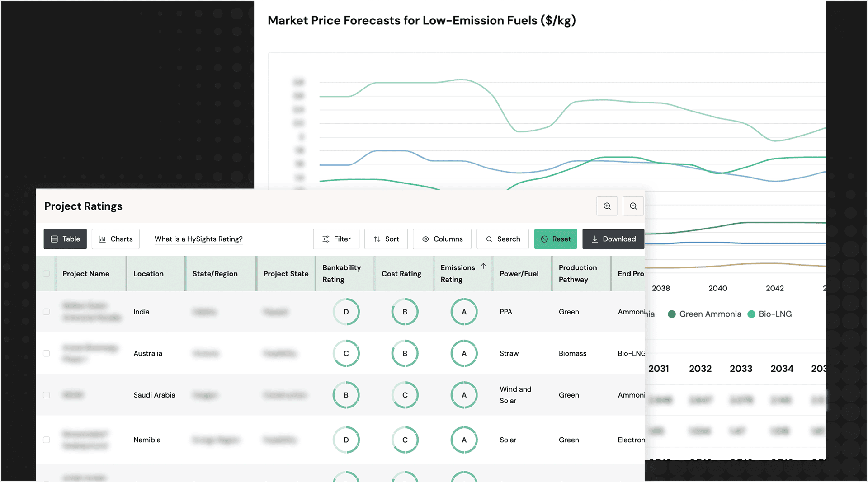Open the Sort options
868x482 pixels.
pyautogui.click(x=386, y=239)
